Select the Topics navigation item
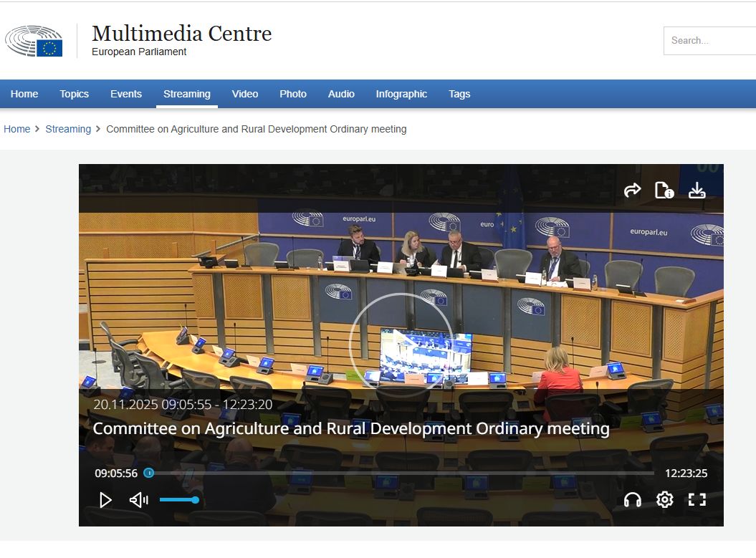 click(x=75, y=94)
